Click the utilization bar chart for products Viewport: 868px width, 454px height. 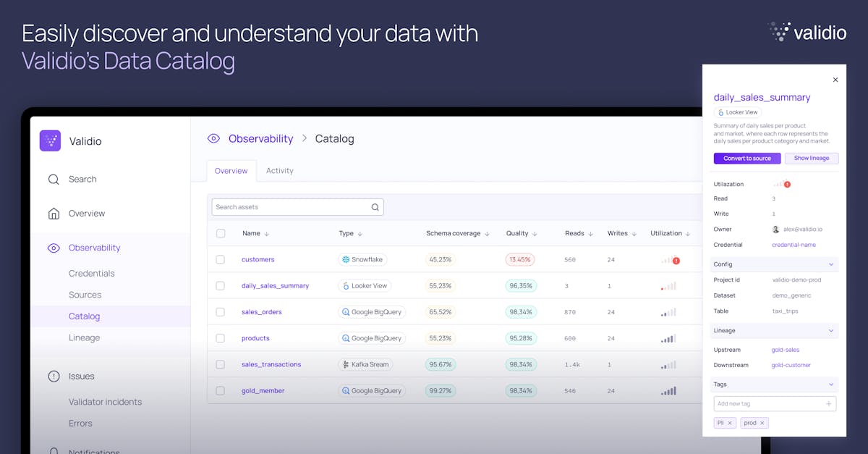(667, 338)
